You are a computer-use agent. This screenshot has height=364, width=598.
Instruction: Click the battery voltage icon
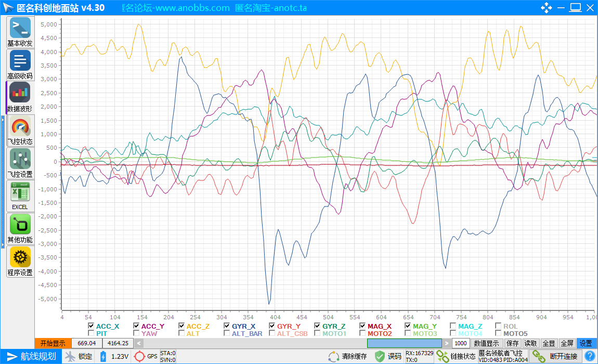point(103,356)
